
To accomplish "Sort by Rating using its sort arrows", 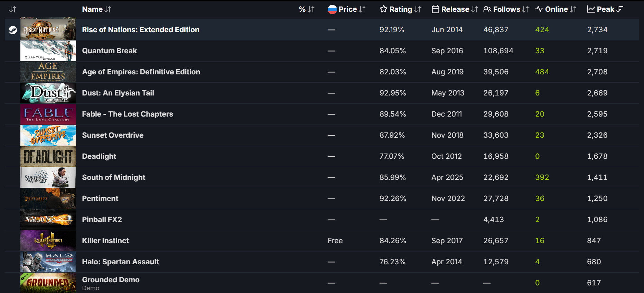I will pos(418,9).
